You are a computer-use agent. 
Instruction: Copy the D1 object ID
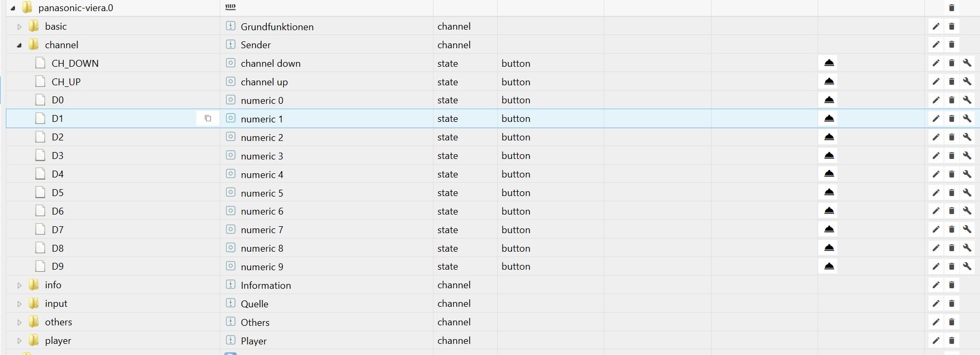(208, 119)
